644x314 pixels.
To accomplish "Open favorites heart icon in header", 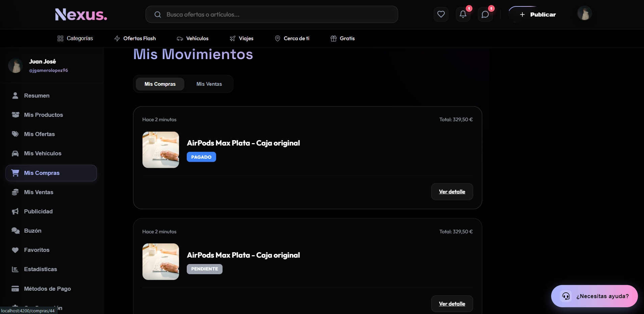I will coord(441,14).
